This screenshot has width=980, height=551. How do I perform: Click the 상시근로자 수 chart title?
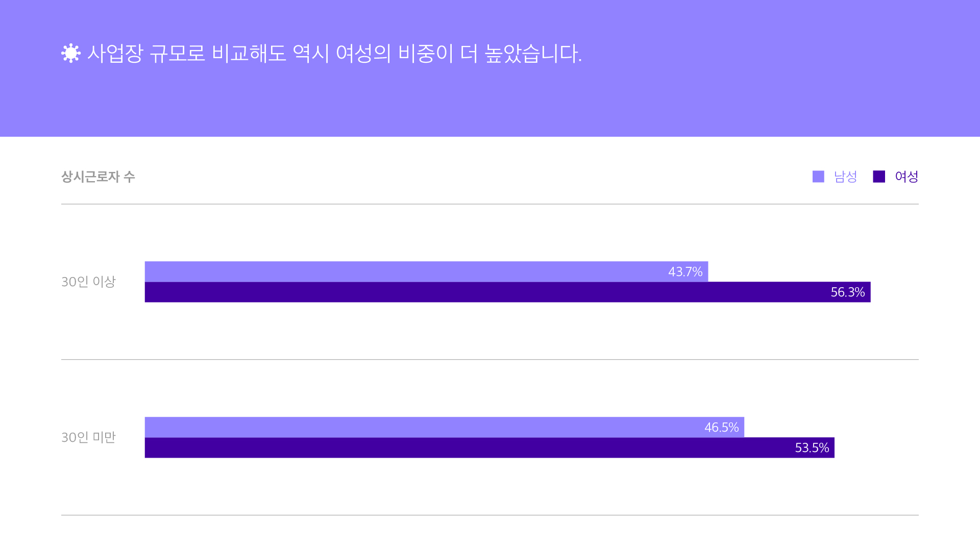point(98,177)
